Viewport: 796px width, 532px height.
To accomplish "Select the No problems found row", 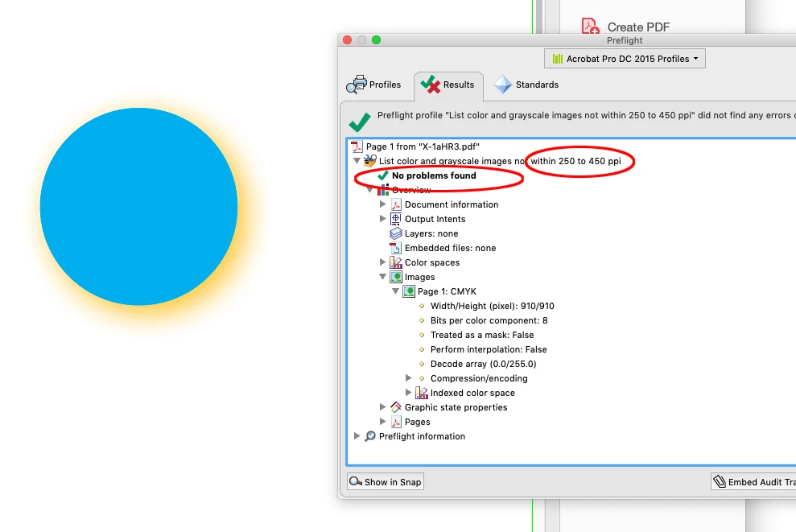I will coord(427,175).
